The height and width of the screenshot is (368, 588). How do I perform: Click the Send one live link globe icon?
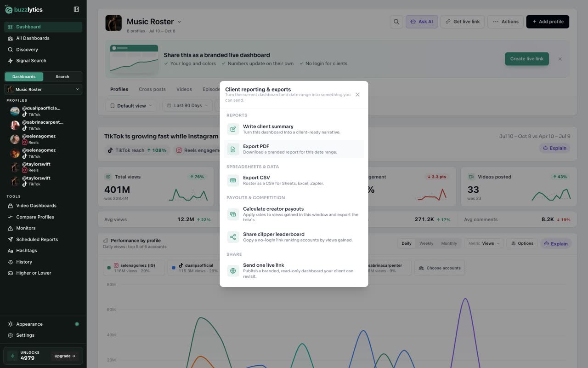[233, 270]
